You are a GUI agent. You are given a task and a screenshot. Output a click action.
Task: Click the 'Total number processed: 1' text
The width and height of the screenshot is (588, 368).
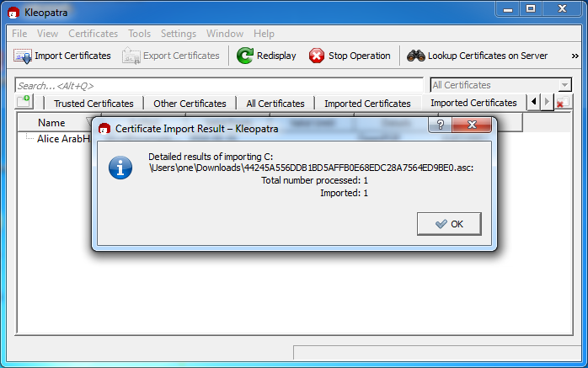pyautogui.click(x=314, y=180)
